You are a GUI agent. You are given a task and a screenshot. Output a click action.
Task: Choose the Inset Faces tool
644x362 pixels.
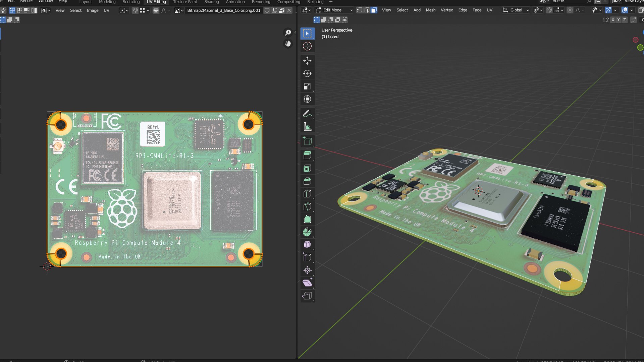click(x=307, y=168)
